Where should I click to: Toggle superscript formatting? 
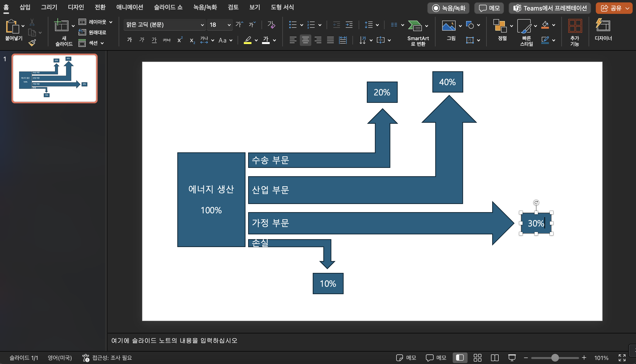point(180,40)
